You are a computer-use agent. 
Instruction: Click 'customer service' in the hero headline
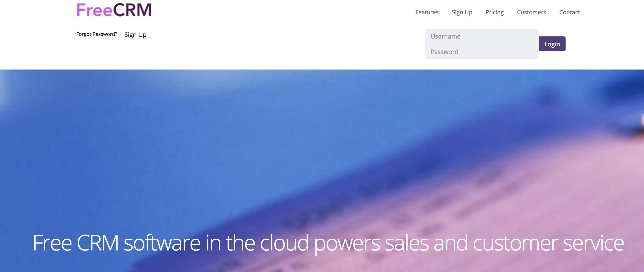click(548, 243)
